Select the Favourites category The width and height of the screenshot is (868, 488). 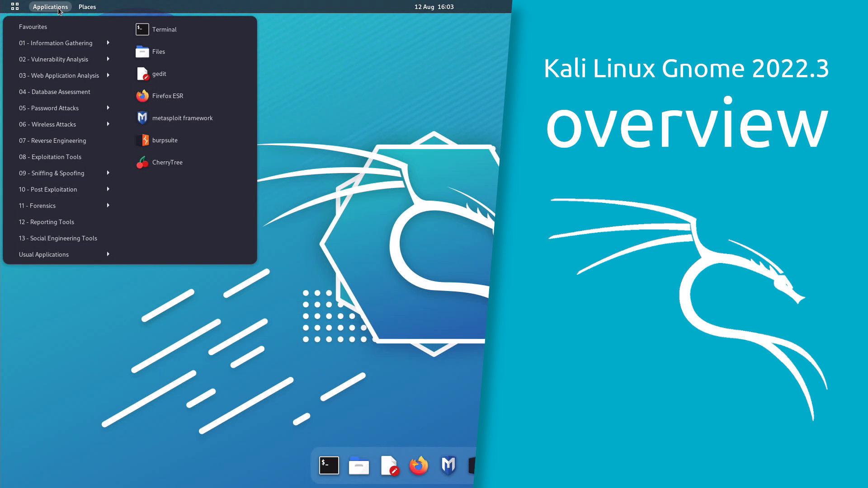click(33, 27)
